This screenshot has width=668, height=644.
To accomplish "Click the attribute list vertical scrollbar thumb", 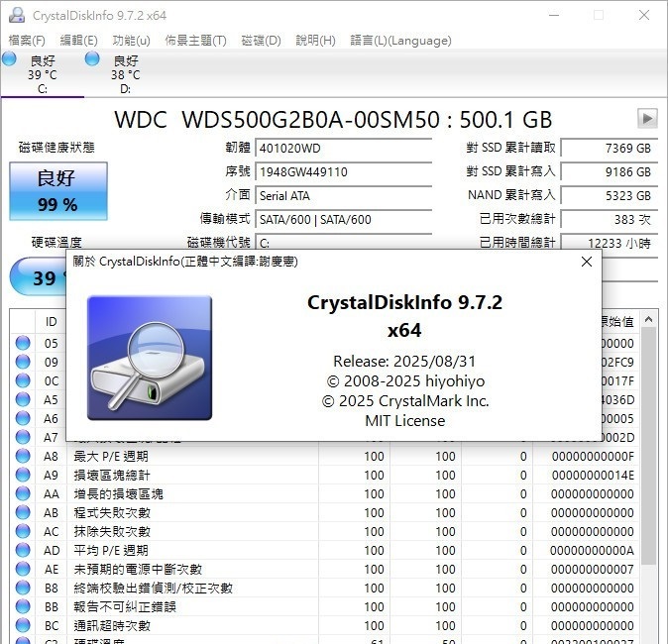I will point(648,446).
